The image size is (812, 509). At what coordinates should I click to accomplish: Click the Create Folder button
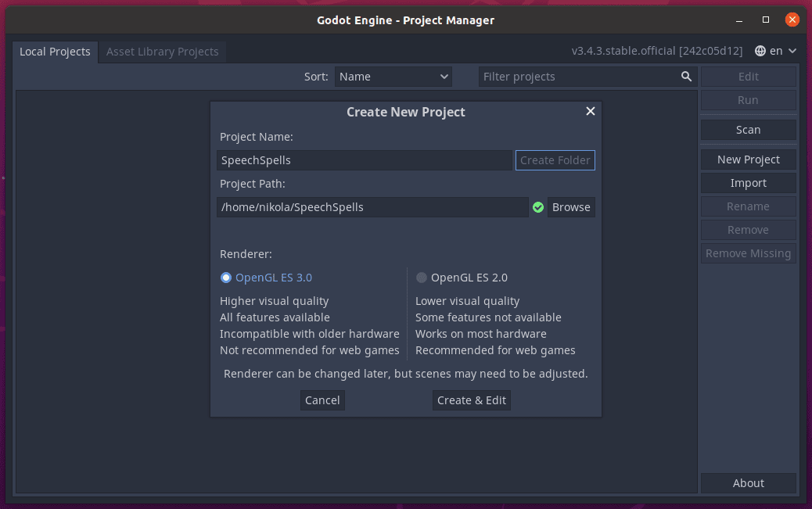[555, 160]
